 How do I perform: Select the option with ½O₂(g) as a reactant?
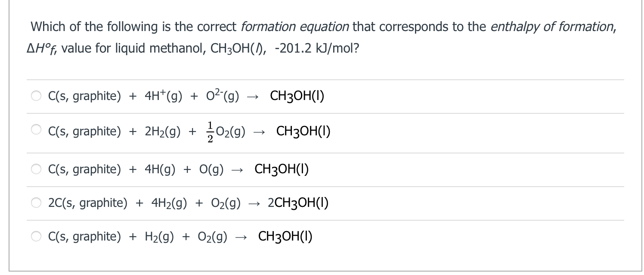[x=37, y=131]
